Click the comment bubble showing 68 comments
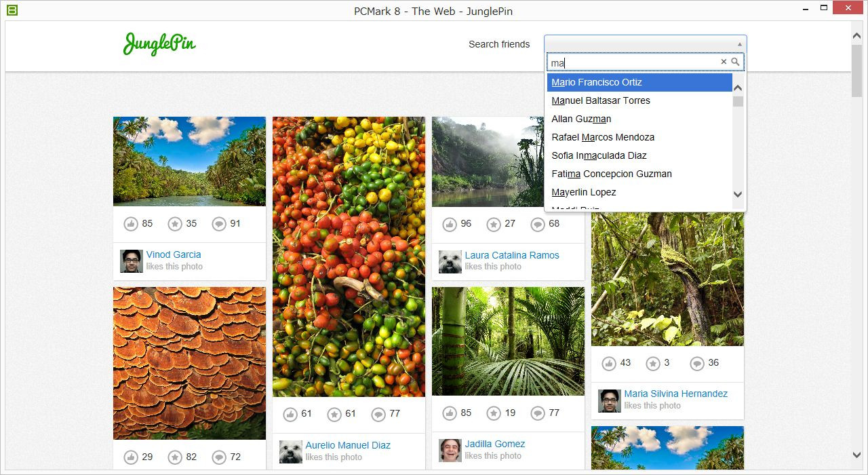 [x=538, y=224]
